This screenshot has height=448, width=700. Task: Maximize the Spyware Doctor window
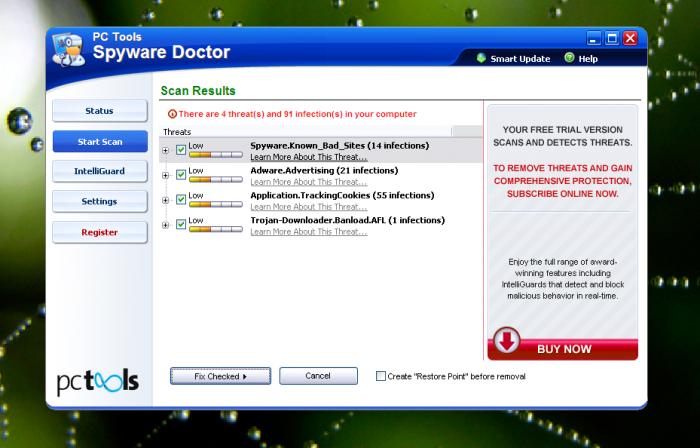pyautogui.click(x=612, y=38)
